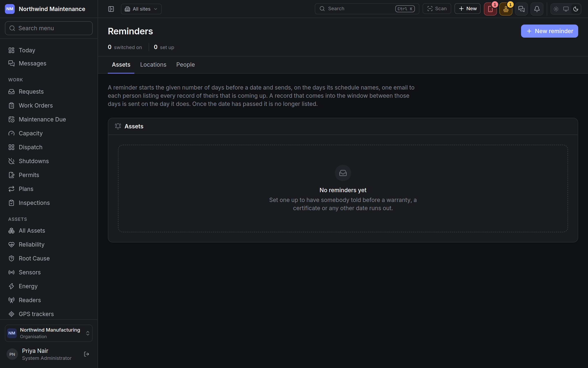Open Inspections in the sidebar
588x368 pixels.
(x=49, y=203)
